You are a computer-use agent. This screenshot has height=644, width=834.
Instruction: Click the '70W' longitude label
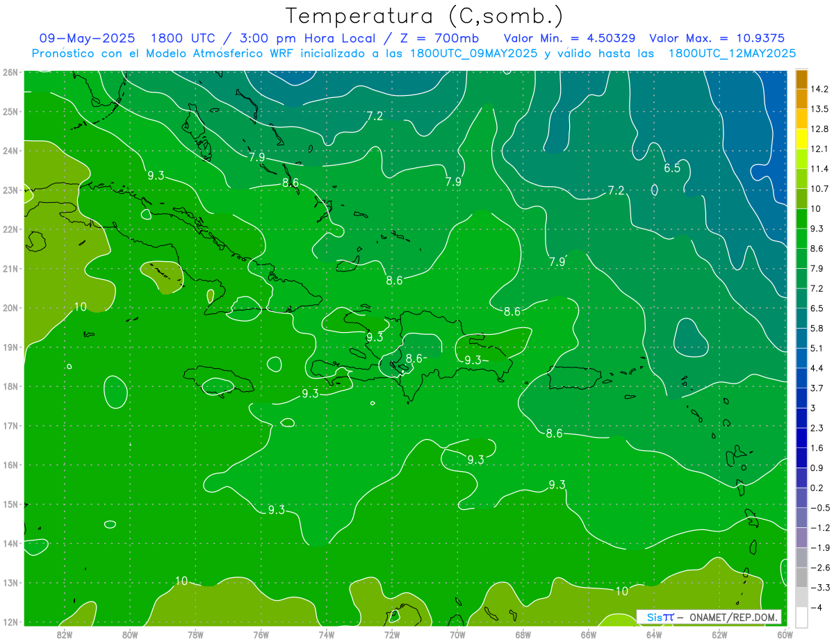tap(457, 634)
